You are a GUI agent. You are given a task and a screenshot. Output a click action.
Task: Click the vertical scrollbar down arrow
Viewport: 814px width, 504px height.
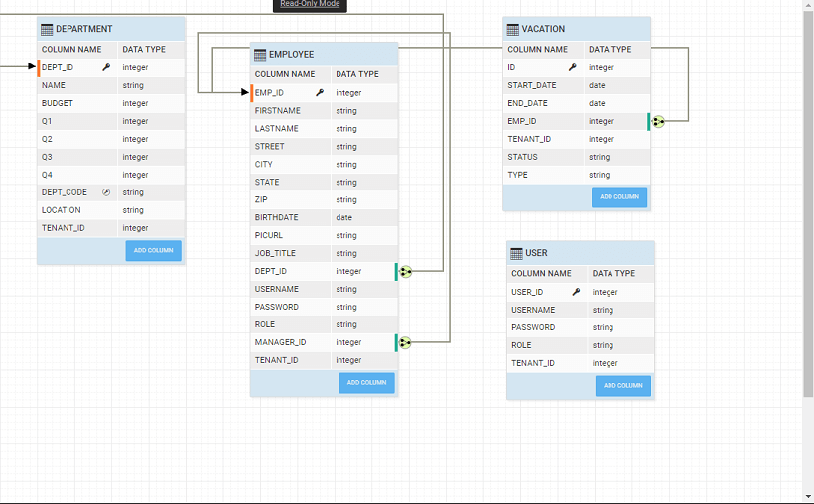click(807, 496)
